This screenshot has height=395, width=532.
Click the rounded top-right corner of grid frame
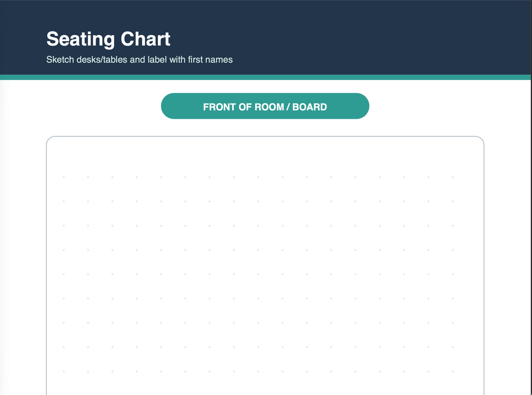coord(481,139)
